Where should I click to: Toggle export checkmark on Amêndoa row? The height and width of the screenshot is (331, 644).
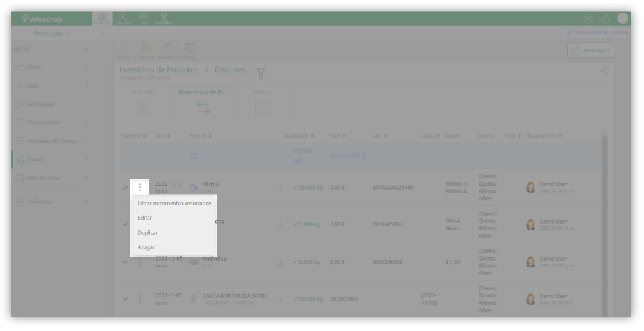(125, 262)
